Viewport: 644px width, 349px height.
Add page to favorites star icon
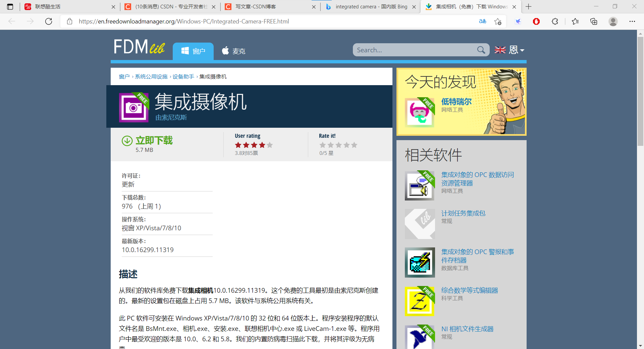[x=498, y=21]
